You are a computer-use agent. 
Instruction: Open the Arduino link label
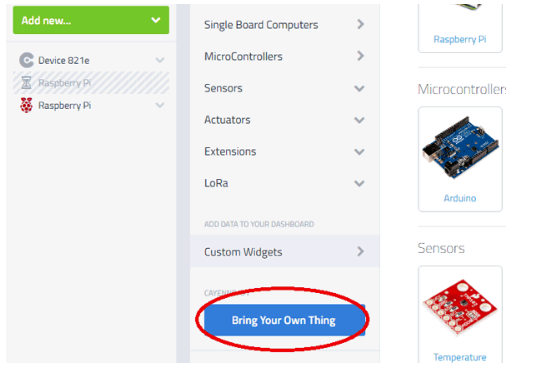pyautogui.click(x=460, y=198)
